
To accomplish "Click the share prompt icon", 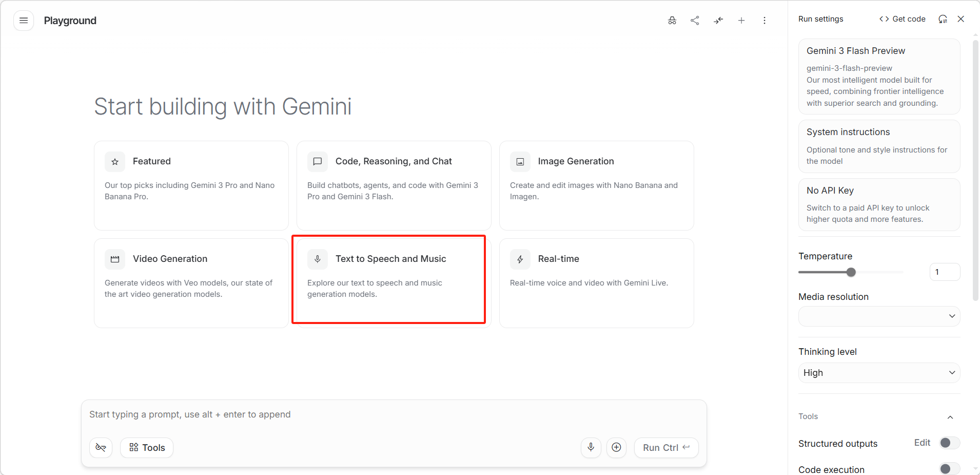I will point(695,21).
